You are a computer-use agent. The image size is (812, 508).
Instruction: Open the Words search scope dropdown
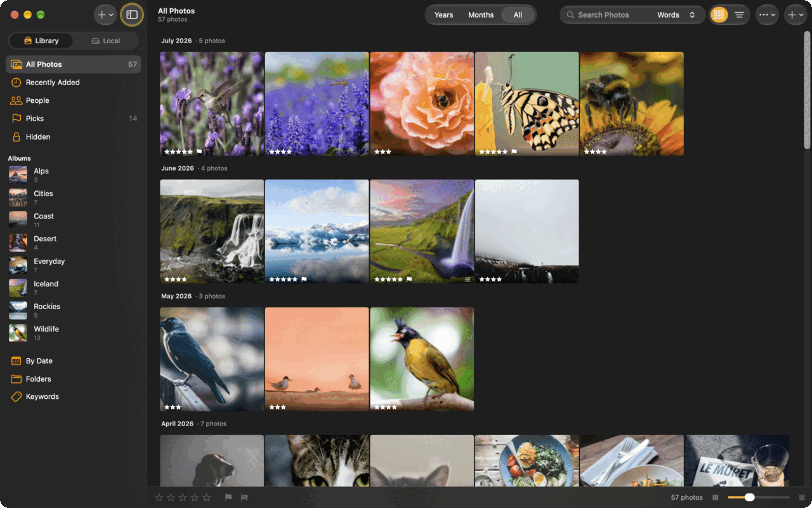[x=676, y=15]
